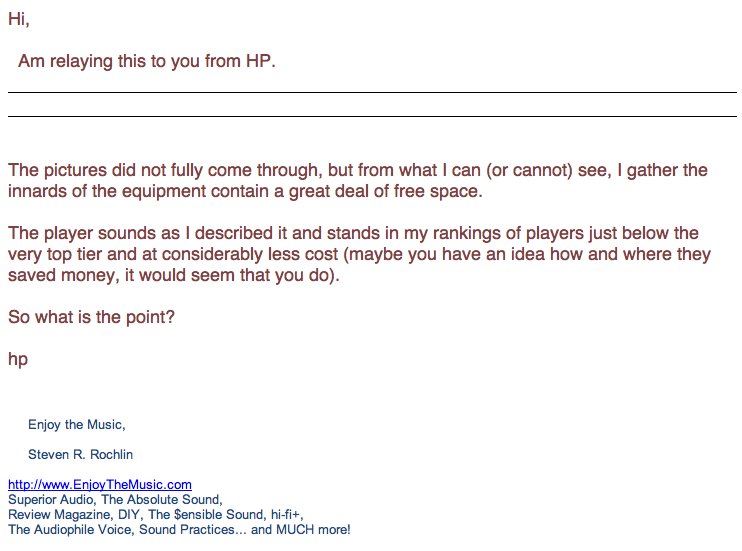Image resolution: width=742 pixels, height=551 pixels.
Task: Click the lowercase 'hp' signature
Action: pyautogui.click(x=18, y=359)
